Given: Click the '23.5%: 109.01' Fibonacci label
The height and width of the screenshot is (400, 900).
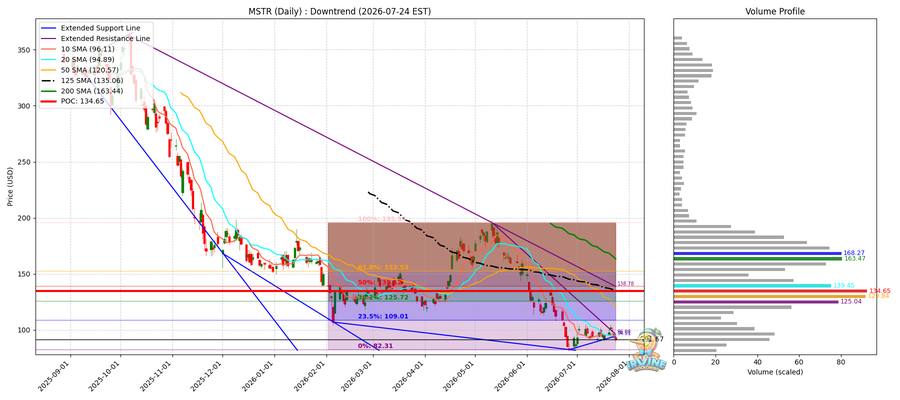Looking at the screenshot, I should click(383, 316).
